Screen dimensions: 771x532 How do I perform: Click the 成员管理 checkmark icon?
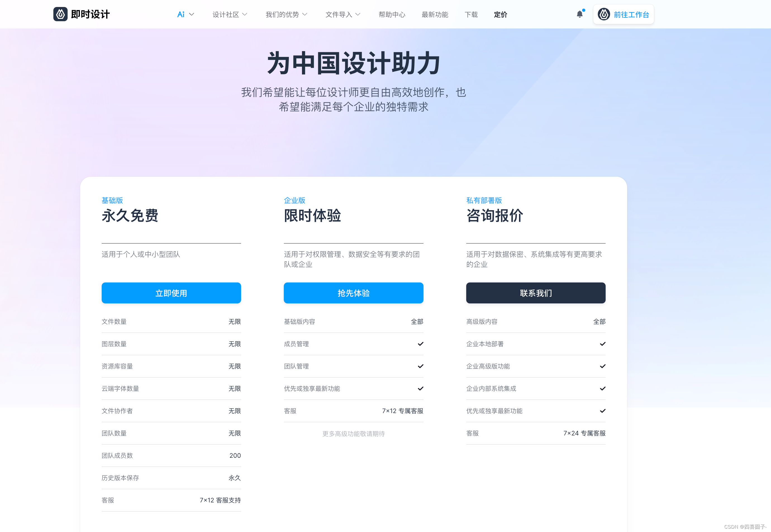pyautogui.click(x=420, y=344)
